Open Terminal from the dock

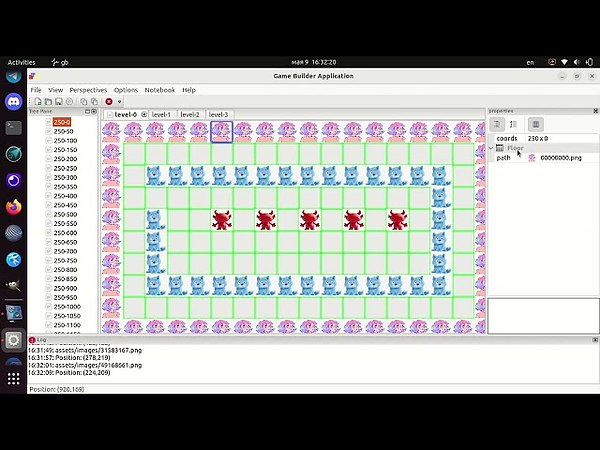[14, 128]
